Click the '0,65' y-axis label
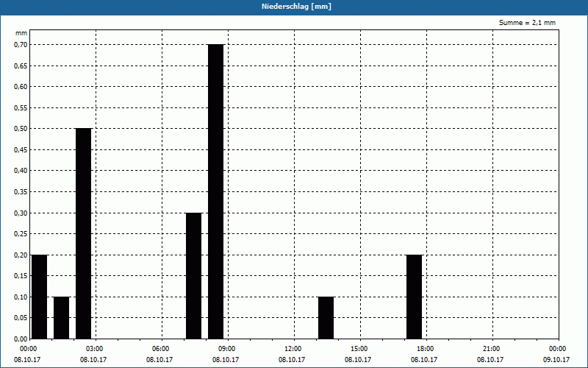The width and height of the screenshot is (588, 368). pyautogui.click(x=21, y=66)
